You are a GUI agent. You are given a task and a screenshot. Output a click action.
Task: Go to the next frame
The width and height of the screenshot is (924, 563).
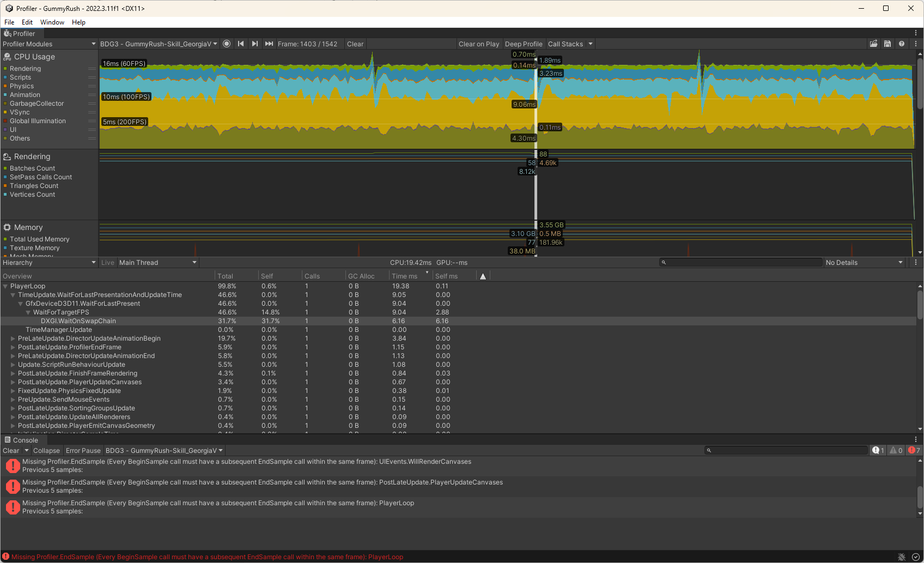point(255,44)
